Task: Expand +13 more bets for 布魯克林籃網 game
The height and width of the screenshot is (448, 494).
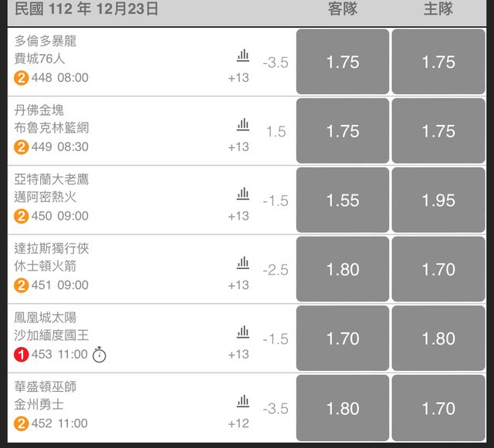Action: coord(239,147)
